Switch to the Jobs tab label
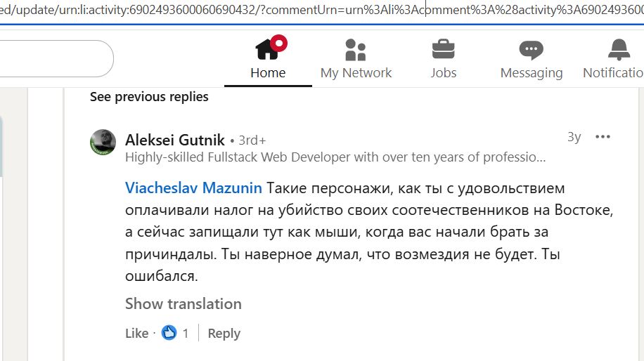The image size is (644, 361). tap(443, 73)
